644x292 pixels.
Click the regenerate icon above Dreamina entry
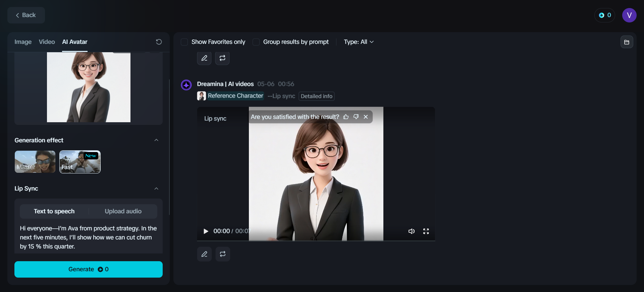click(x=222, y=58)
